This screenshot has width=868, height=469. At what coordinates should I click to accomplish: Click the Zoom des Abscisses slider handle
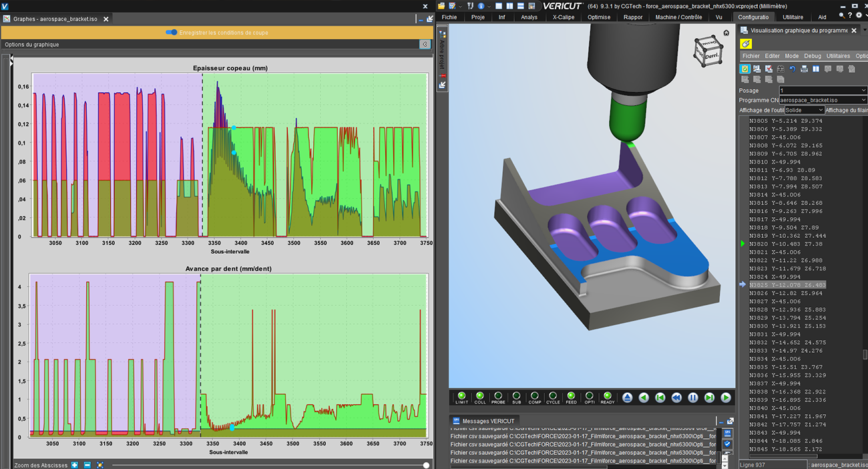point(426,465)
